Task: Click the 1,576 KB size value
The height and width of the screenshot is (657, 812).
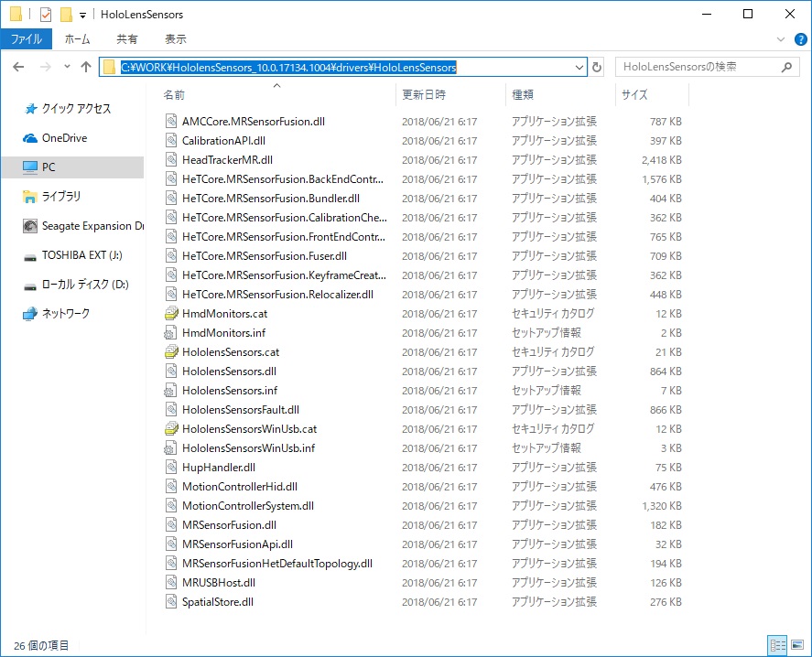Action: [661, 179]
